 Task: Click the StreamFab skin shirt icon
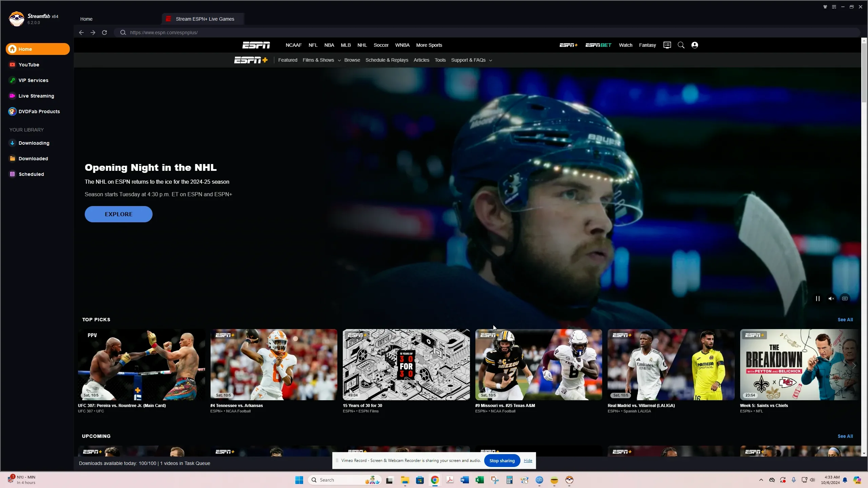825,7
